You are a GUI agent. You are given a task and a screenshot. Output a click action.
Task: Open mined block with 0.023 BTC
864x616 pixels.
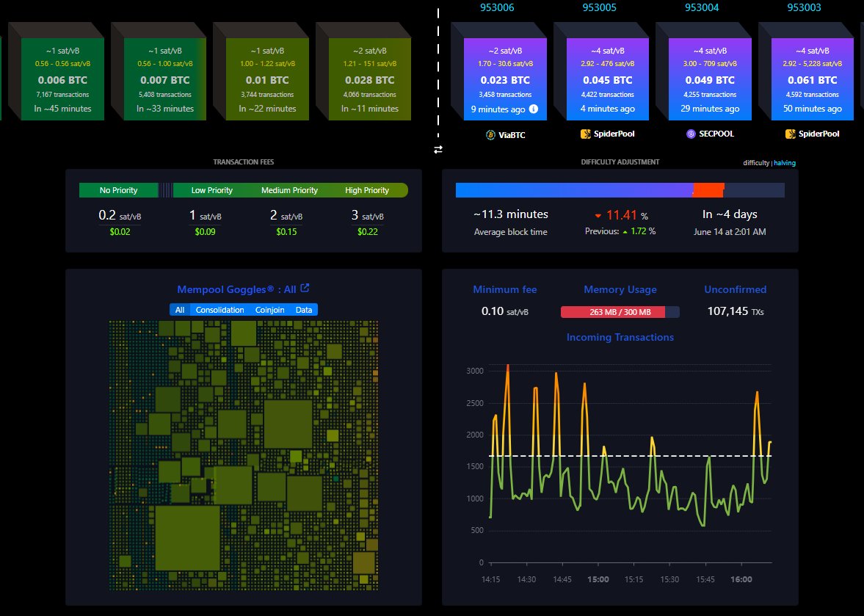505,79
